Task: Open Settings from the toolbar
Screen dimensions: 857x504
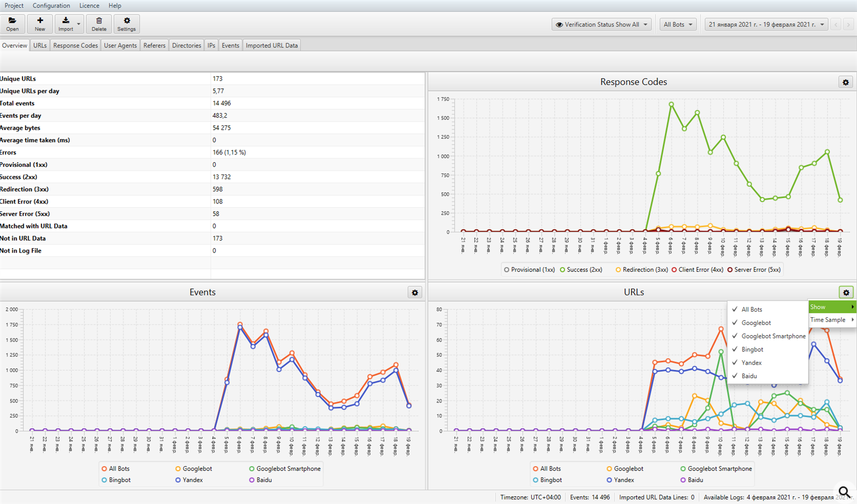Action: coord(127,24)
